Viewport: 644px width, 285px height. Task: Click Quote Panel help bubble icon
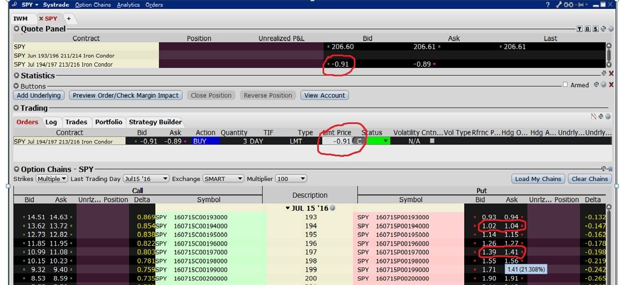pos(611,29)
